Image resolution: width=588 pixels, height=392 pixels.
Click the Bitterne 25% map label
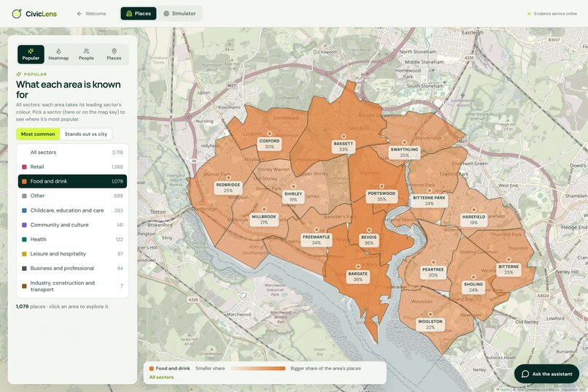tap(508, 269)
